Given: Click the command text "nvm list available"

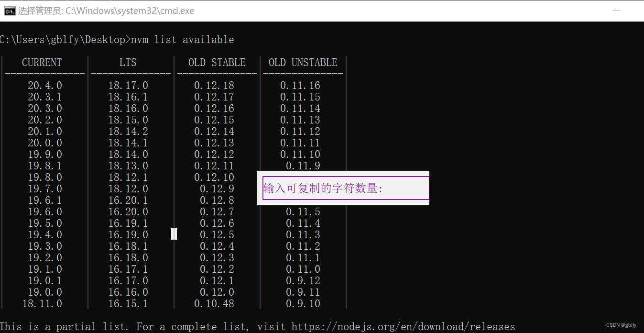Looking at the screenshot, I should tap(183, 40).
